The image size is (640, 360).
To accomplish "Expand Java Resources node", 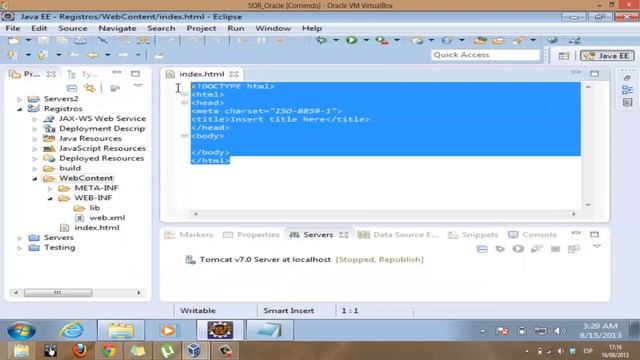I will point(35,139).
